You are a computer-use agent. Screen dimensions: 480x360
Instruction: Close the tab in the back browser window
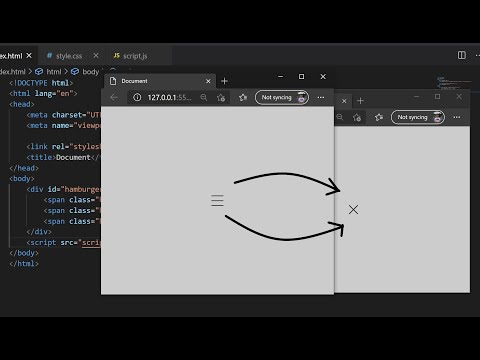[344, 101]
